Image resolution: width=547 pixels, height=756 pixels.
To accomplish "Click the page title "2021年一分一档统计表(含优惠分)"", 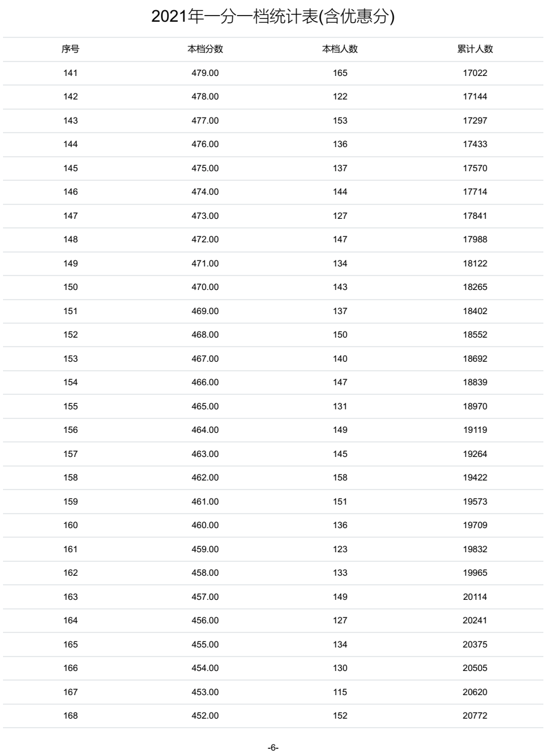I will tap(273, 18).
